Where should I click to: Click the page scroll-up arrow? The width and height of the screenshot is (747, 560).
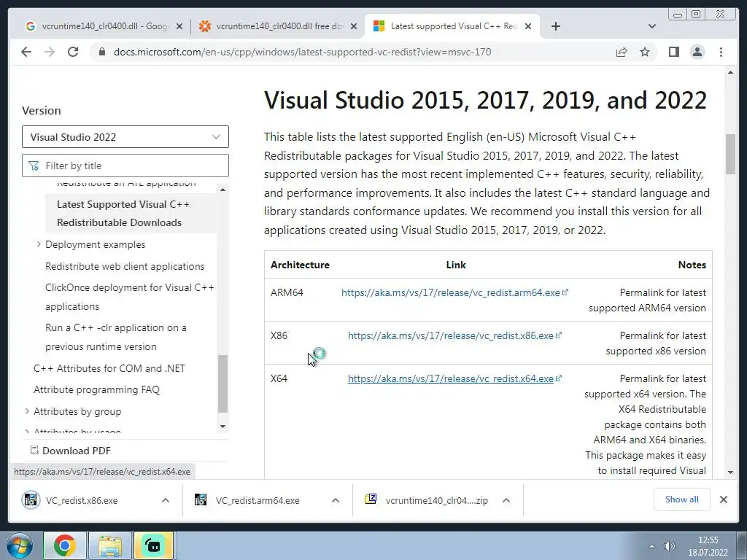(x=730, y=72)
